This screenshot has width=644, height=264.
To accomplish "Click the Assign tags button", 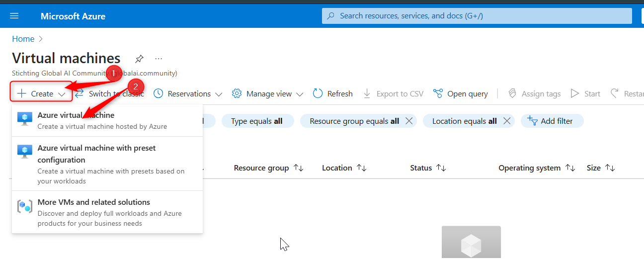I will point(534,93).
